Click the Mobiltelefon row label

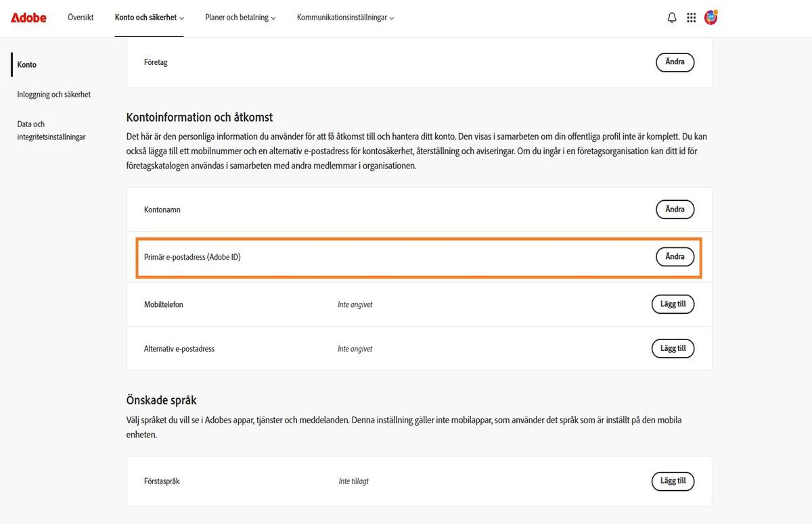click(163, 304)
